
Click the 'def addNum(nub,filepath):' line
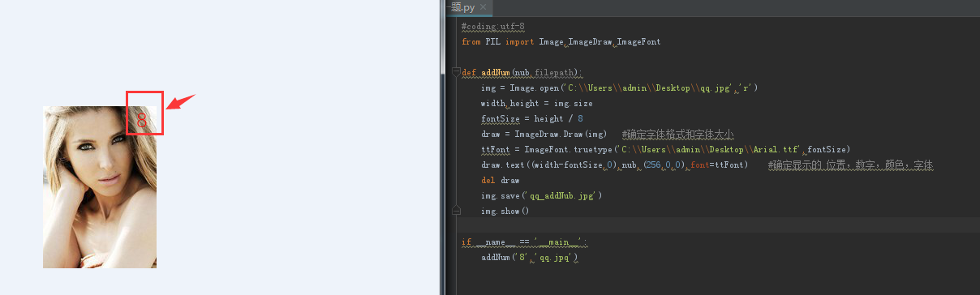pos(522,72)
